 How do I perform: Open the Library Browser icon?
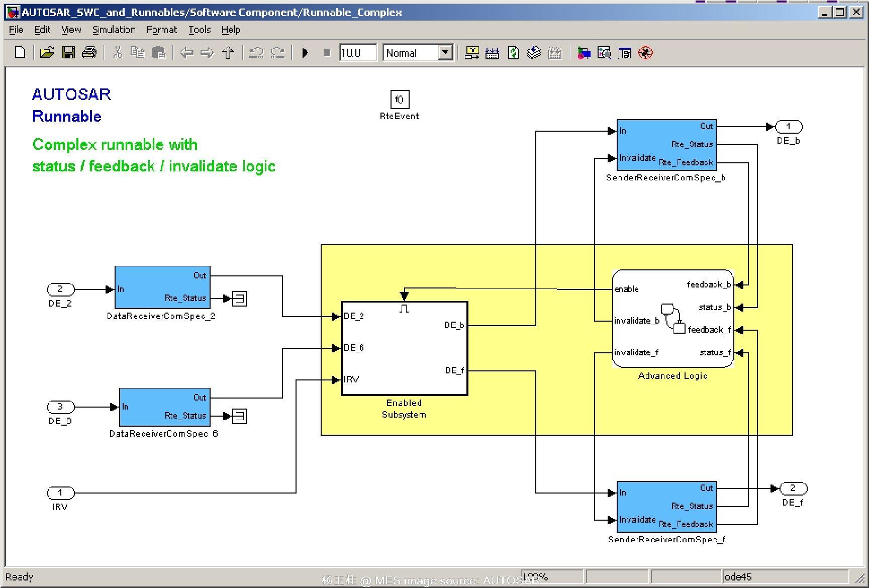[x=584, y=52]
